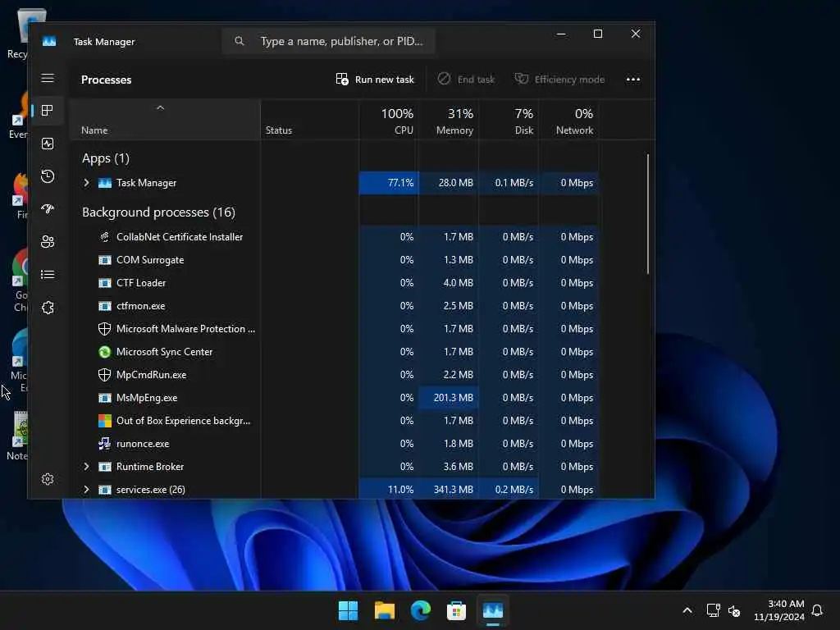
Task: Select the MsMpEng.exe process
Action: click(x=335, y=398)
